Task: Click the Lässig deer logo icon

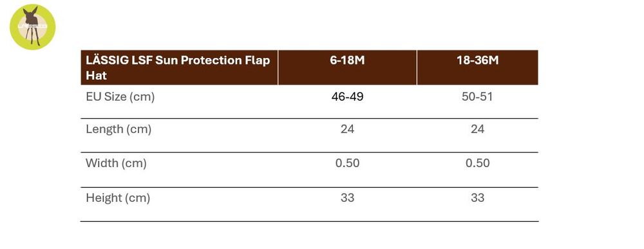Action: click(x=32, y=26)
